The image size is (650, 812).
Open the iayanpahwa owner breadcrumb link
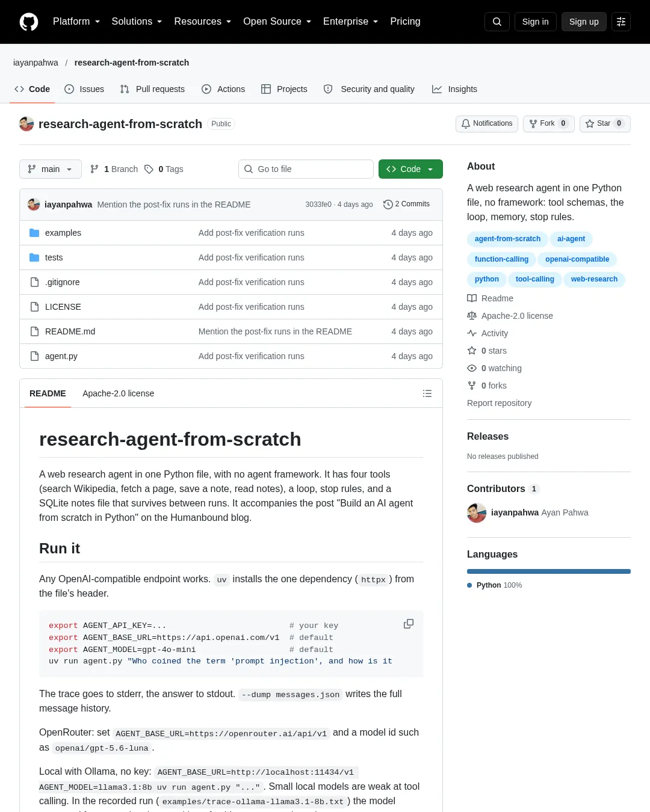(x=36, y=63)
